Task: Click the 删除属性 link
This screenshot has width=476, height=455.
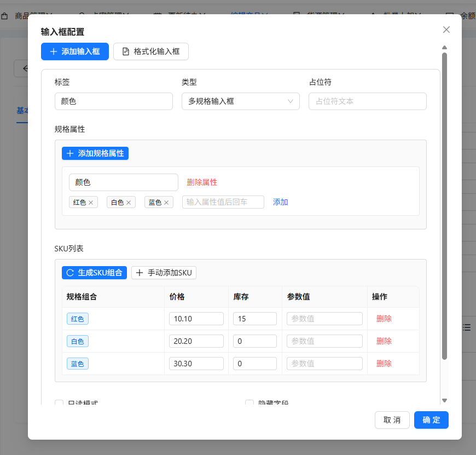Action: [x=202, y=182]
